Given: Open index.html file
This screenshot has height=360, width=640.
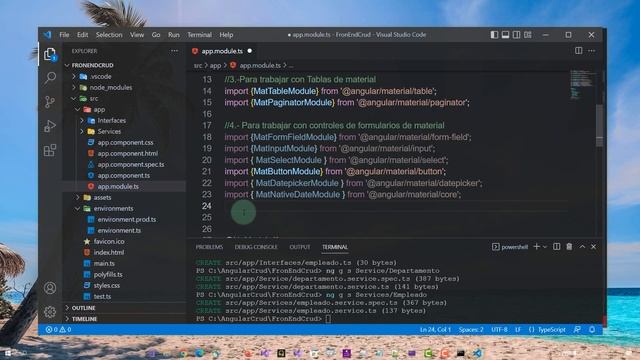Looking at the screenshot, I should coord(109,252).
